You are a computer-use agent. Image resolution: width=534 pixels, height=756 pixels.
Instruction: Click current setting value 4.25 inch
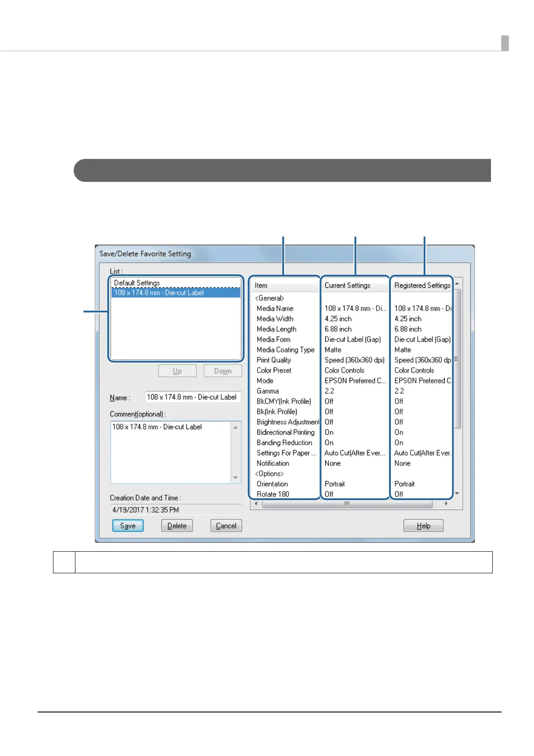click(x=338, y=319)
